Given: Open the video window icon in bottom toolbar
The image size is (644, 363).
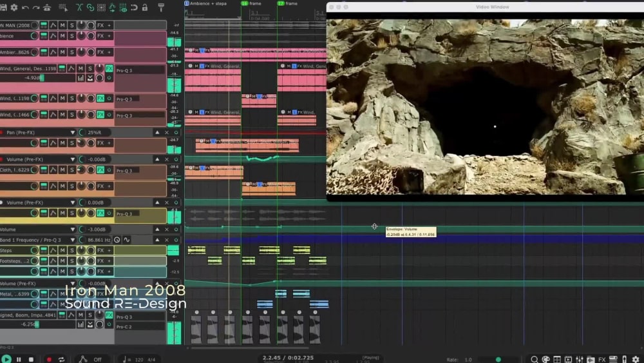Looking at the screenshot, I should click(x=568, y=359).
